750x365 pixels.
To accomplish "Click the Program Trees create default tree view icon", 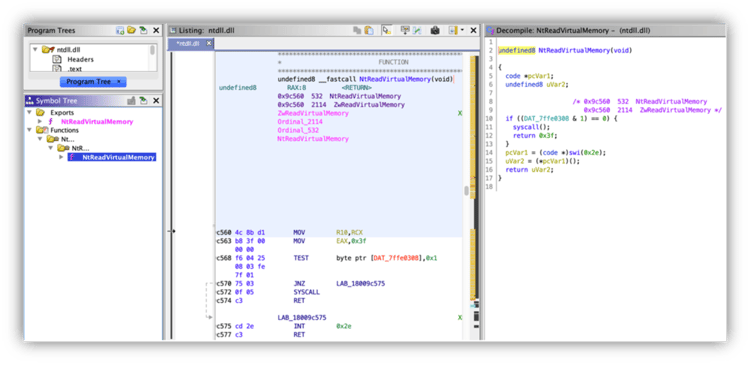I will pyautogui.click(x=120, y=31).
